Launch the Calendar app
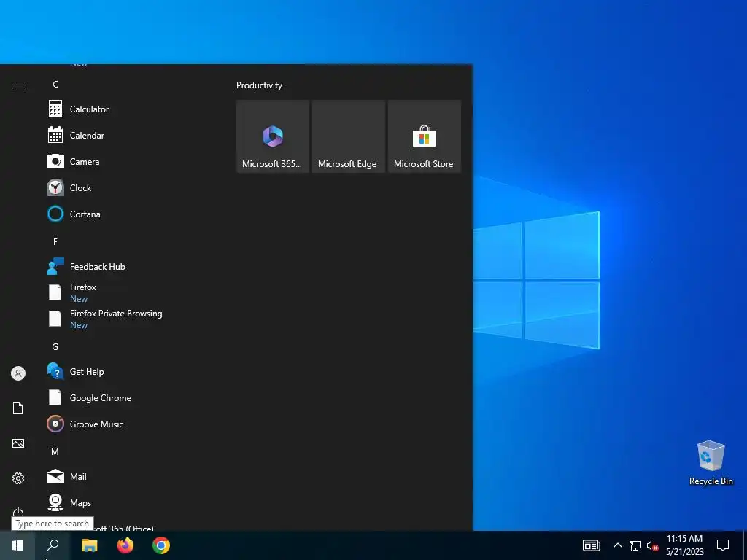This screenshot has width=747, height=560. pyautogui.click(x=128, y=135)
